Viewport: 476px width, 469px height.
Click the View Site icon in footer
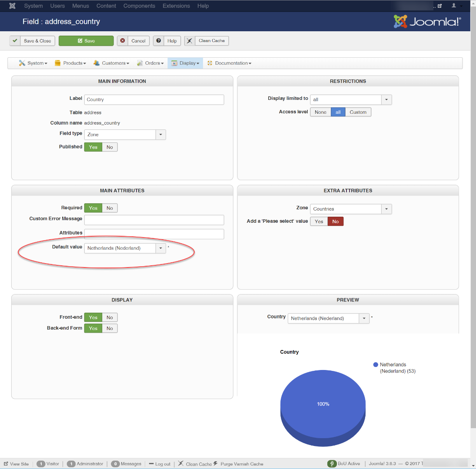coord(6,463)
